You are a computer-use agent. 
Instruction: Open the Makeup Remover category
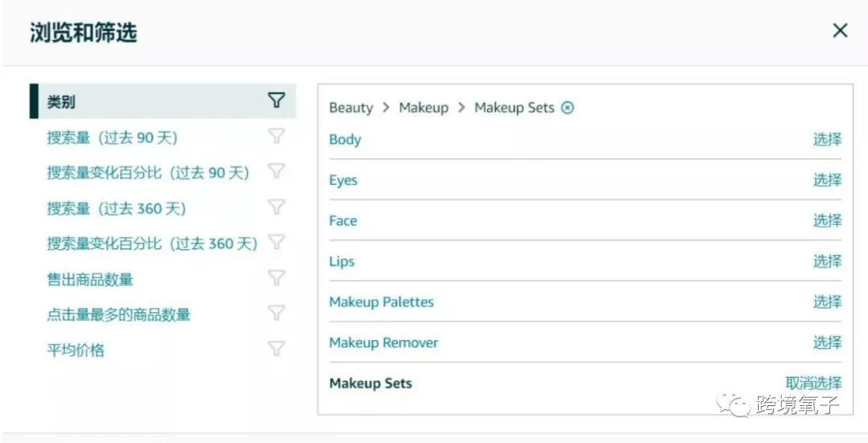pyautogui.click(x=383, y=343)
